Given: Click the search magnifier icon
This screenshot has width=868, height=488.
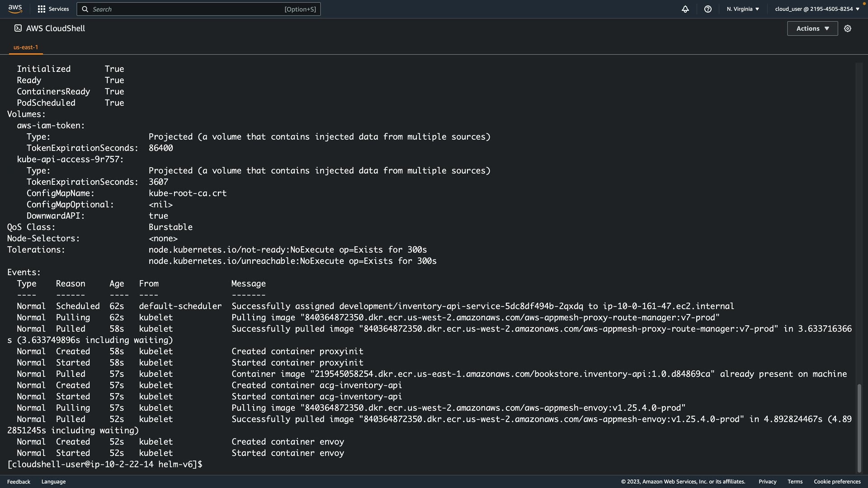Looking at the screenshot, I should click(x=85, y=9).
